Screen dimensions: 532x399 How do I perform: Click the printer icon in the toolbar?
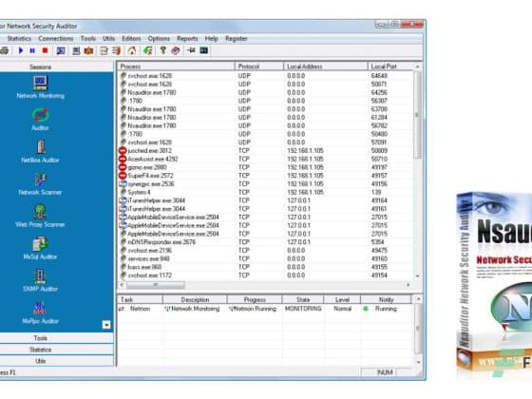[4, 50]
